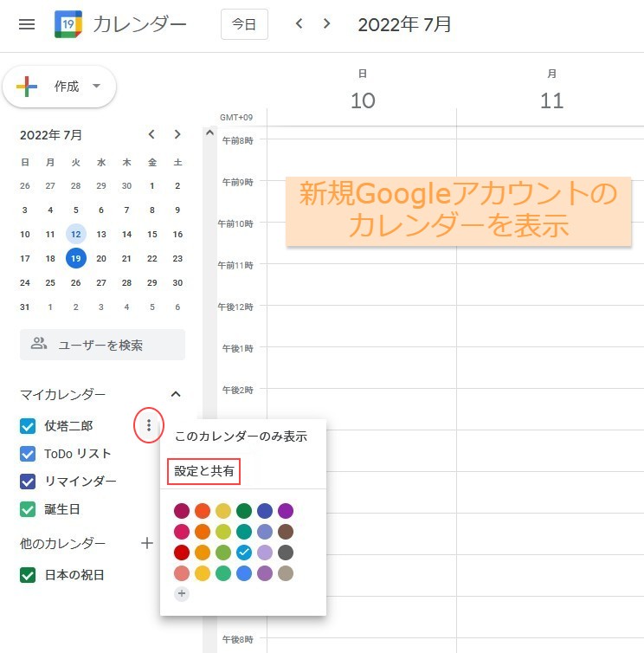Select date 25 in mini calendar
Image resolution: width=644 pixels, height=653 pixels.
(x=50, y=283)
